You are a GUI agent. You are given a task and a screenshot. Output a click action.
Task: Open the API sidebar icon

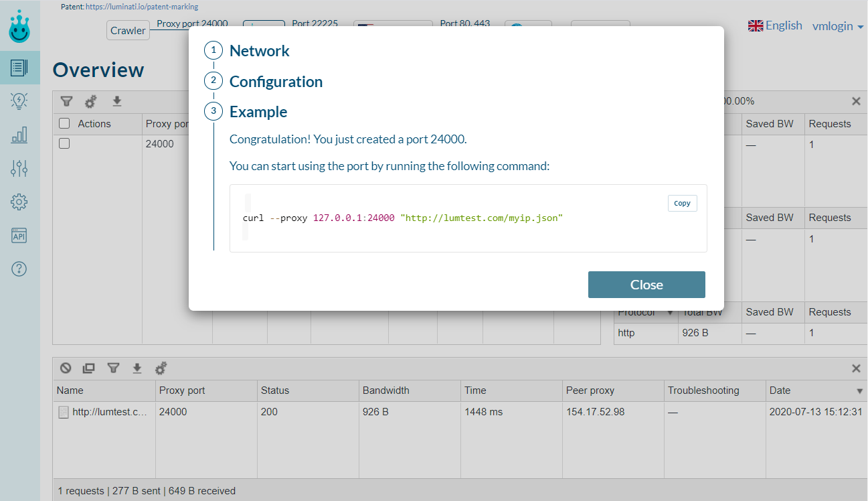click(x=19, y=235)
